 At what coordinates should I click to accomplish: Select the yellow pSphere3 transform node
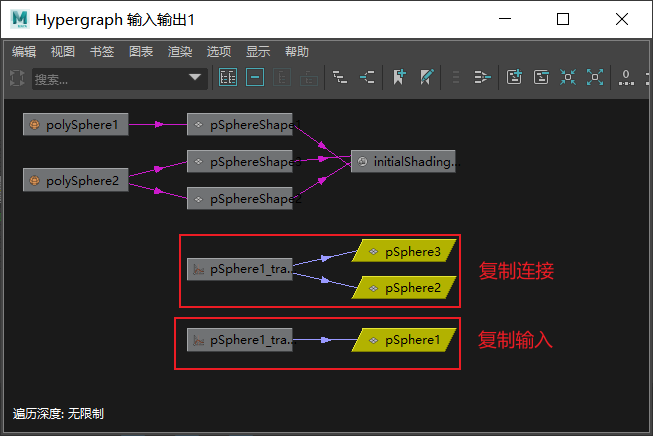click(x=404, y=251)
